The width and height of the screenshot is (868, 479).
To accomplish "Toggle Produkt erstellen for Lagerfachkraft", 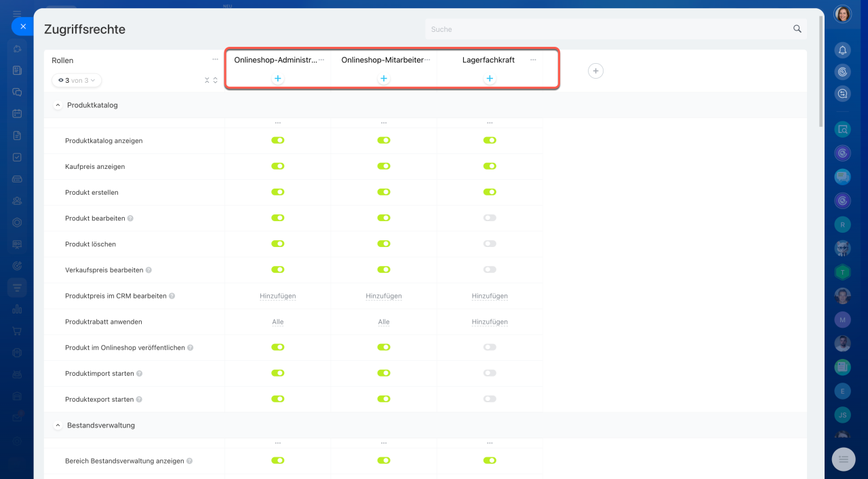I will 490,192.
